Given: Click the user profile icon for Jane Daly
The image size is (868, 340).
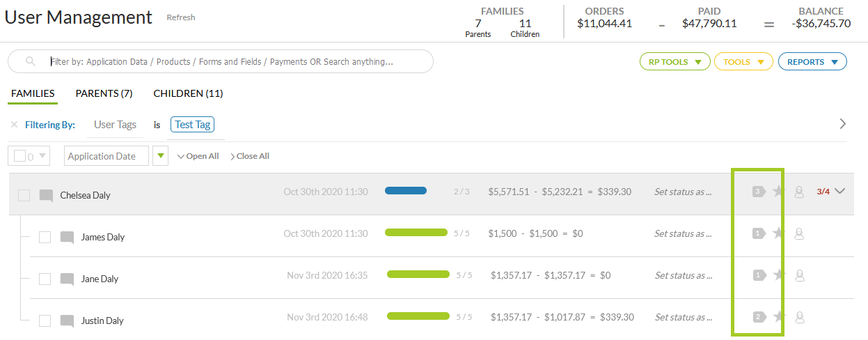Looking at the screenshot, I should tap(799, 275).
